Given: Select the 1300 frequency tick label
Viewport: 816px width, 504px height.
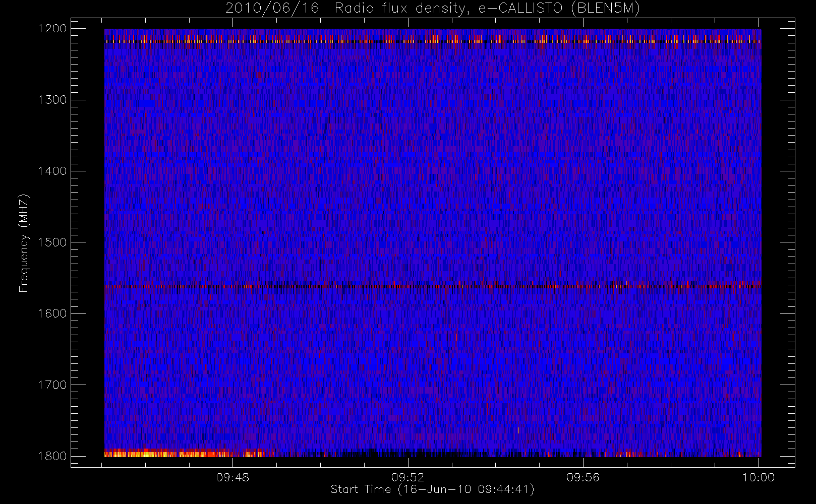Looking at the screenshot, I should [52, 100].
